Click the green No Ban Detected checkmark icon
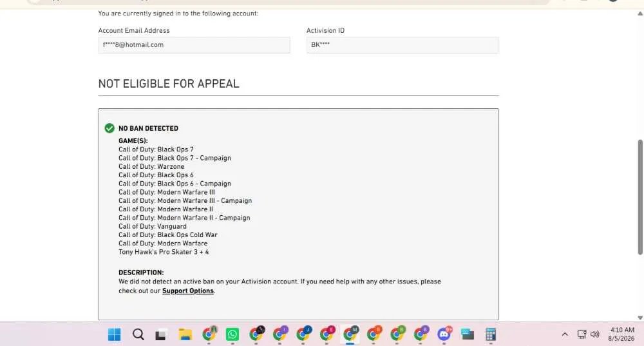Image resolution: width=644 pixels, height=346 pixels. point(109,128)
